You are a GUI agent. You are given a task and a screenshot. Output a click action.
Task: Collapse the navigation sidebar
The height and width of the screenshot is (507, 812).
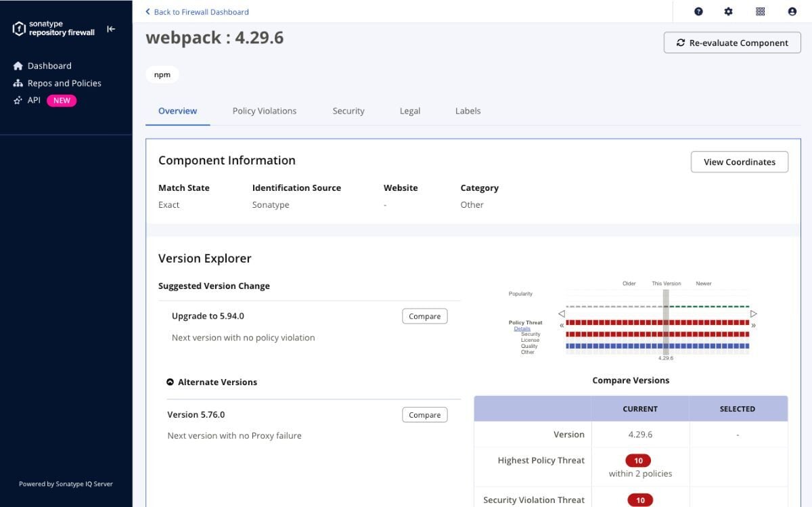(111, 29)
